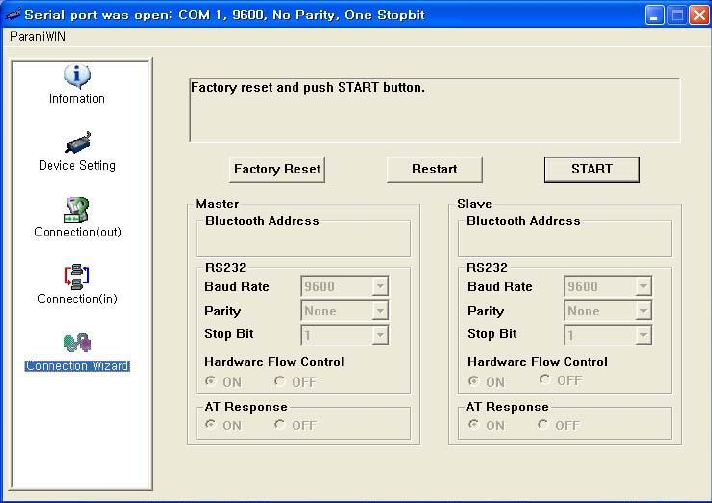Select the Connection(out) icon
Image resolution: width=712 pixels, height=503 pixels.
(77, 210)
